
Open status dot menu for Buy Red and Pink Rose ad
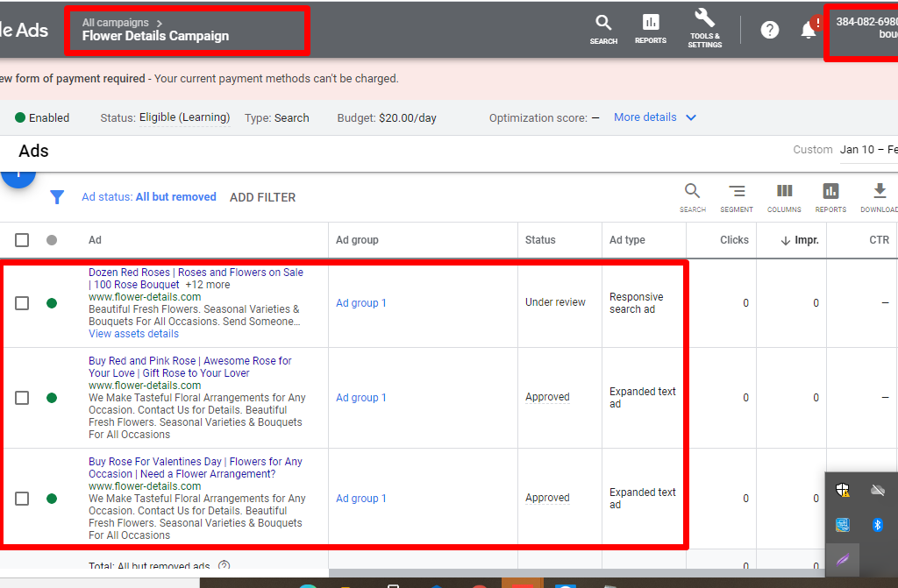pos(52,397)
